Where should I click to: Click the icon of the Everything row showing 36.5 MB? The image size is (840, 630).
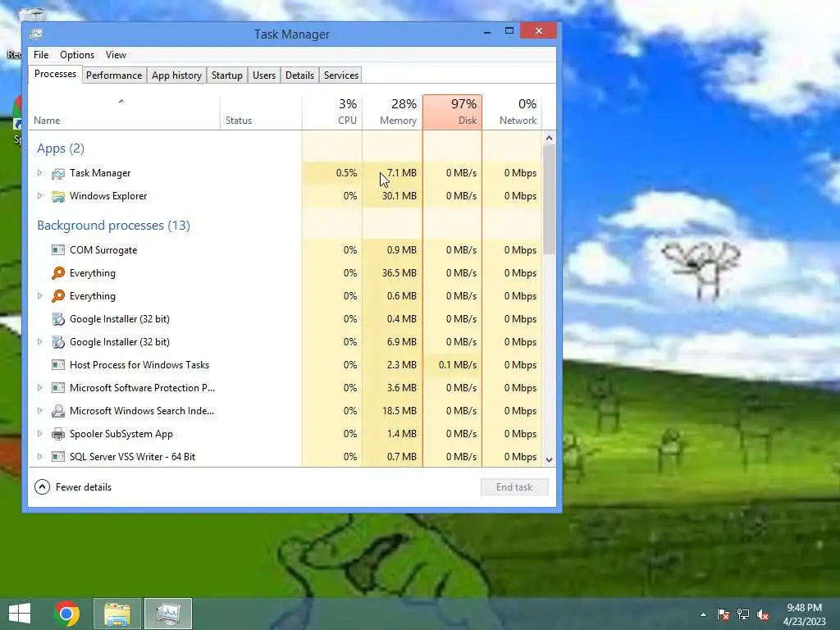pos(58,273)
